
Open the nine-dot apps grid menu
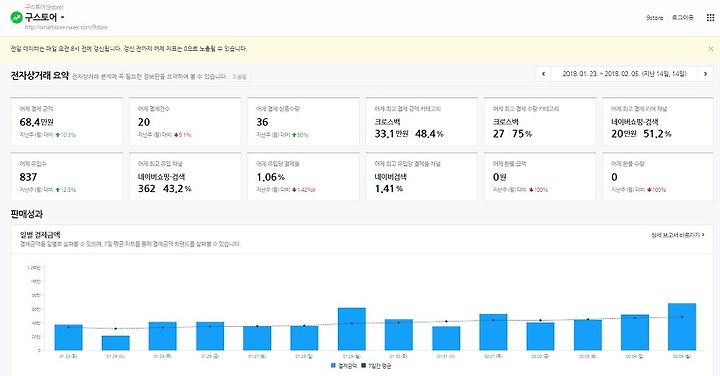710,18
